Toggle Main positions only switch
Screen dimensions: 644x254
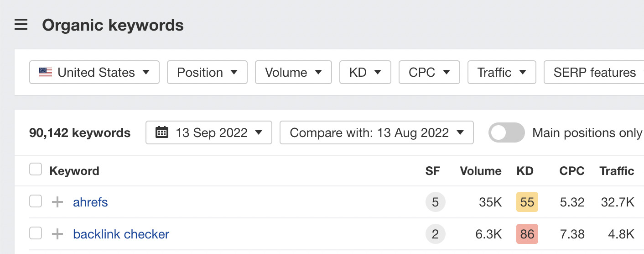click(x=506, y=132)
